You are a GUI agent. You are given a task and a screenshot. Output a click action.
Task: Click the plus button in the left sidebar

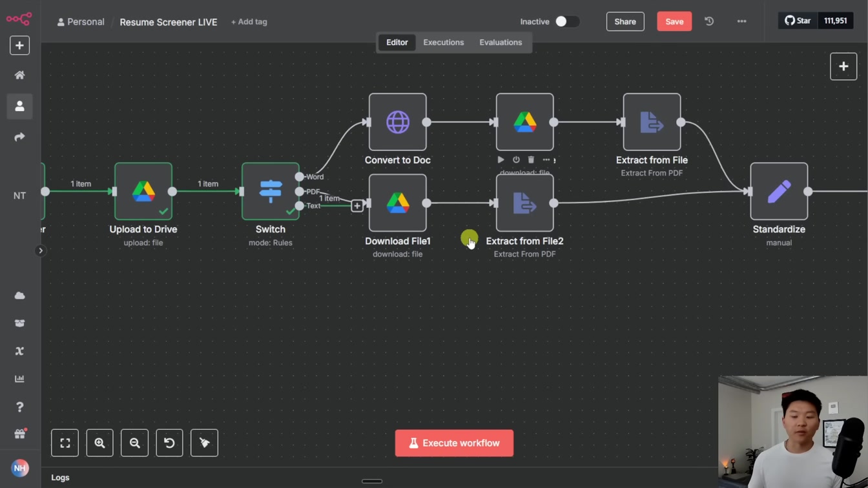19,46
